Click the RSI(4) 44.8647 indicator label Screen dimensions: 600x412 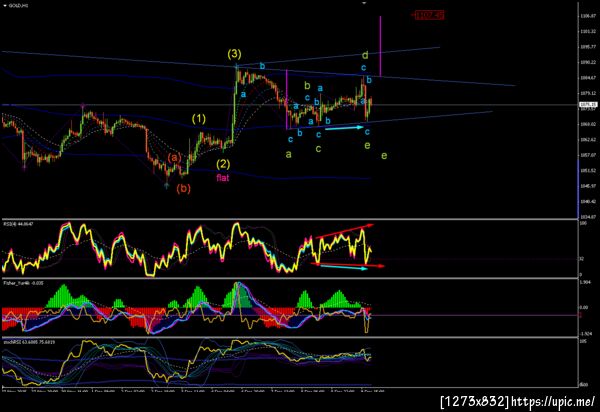tap(17, 223)
